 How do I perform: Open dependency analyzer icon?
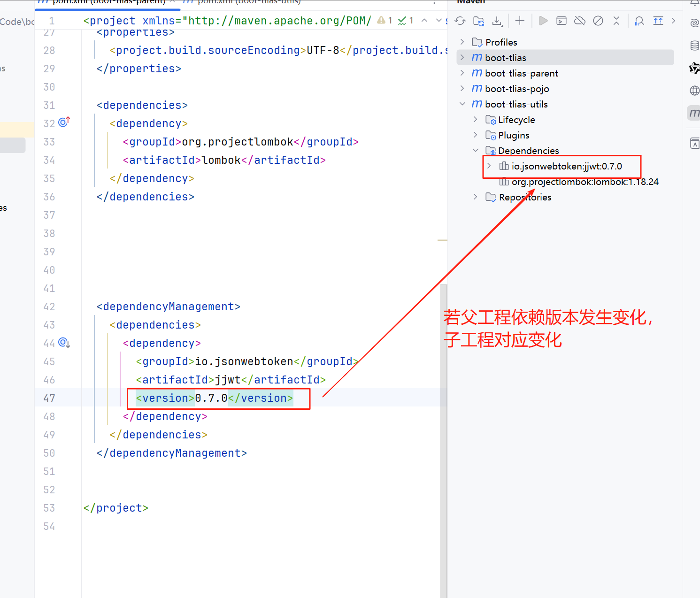pyautogui.click(x=639, y=21)
